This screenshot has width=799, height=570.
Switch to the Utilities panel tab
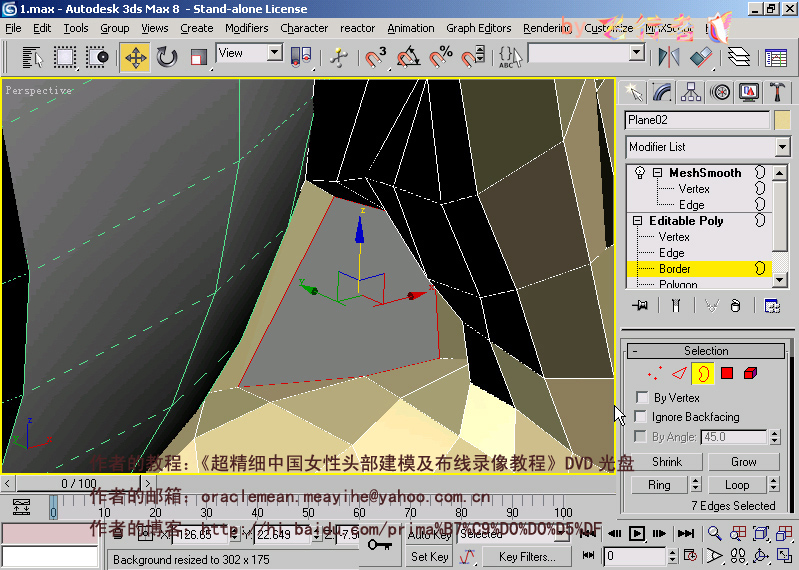778,92
